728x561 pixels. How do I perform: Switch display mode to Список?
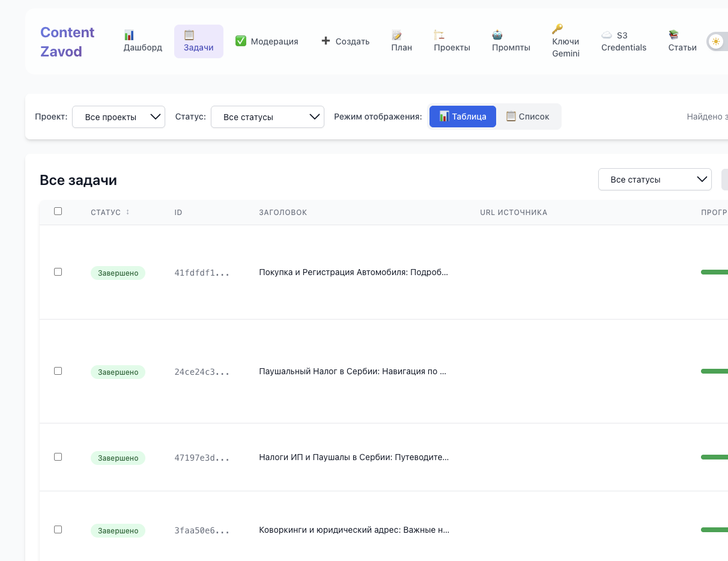click(527, 117)
